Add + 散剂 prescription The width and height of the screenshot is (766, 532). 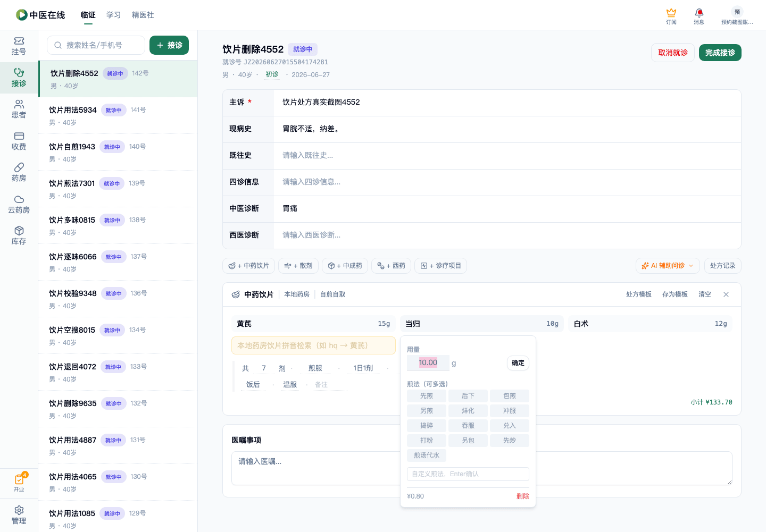(298, 266)
